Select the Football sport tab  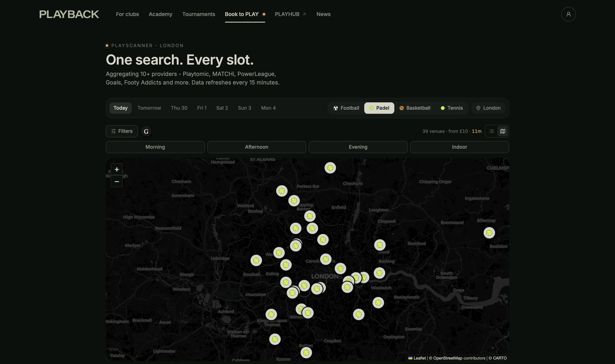pyautogui.click(x=346, y=108)
